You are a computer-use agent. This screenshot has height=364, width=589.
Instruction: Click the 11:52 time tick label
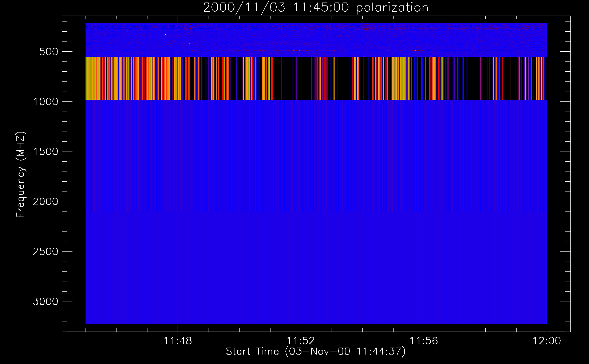(x=301, y=341)
